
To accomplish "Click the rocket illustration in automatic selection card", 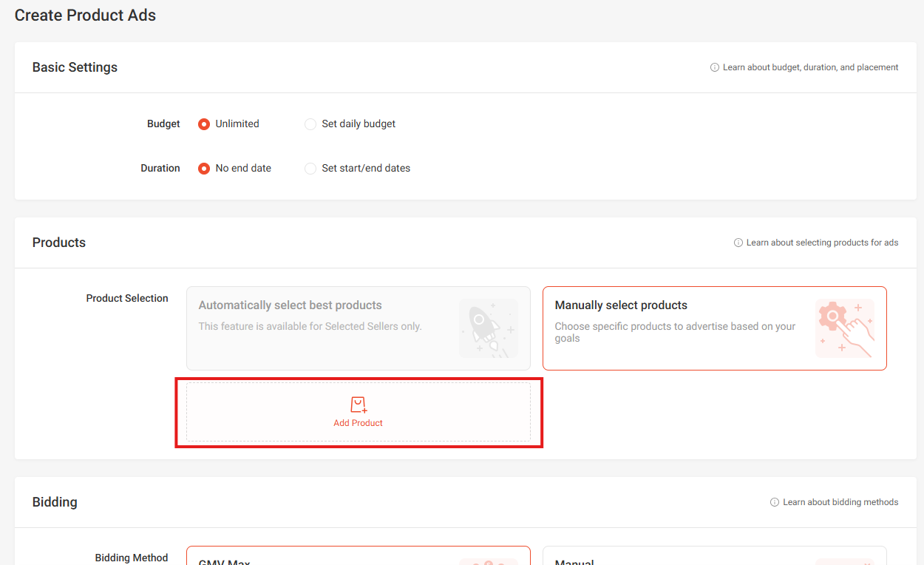I will [x=488, y=328].
